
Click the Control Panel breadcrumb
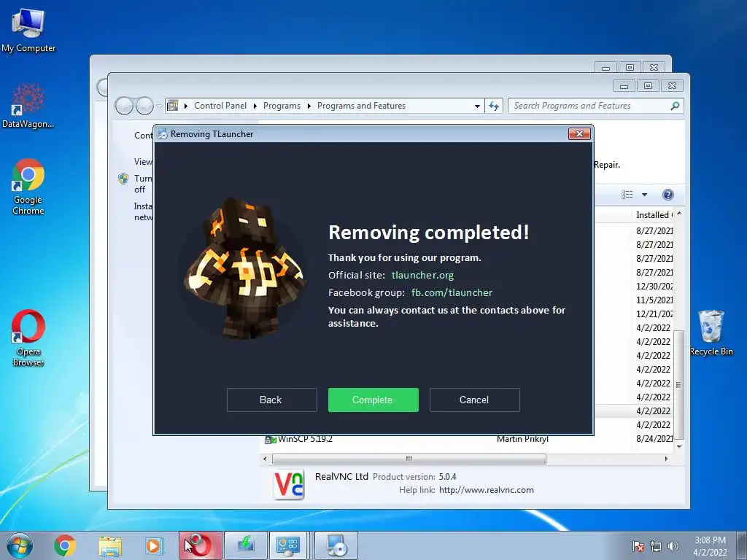pos(220,106)
